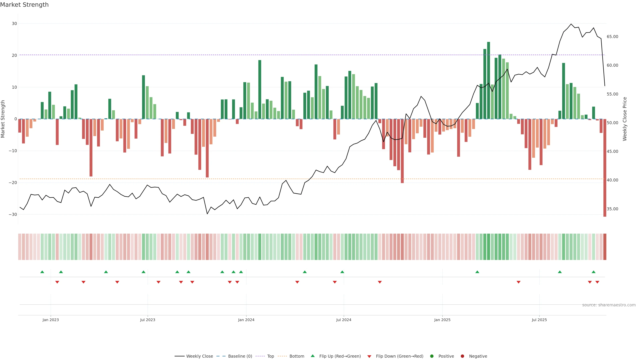Click the rightmost green flip-up triangle marker
The image size is (644, 362).
pos(594,272)
